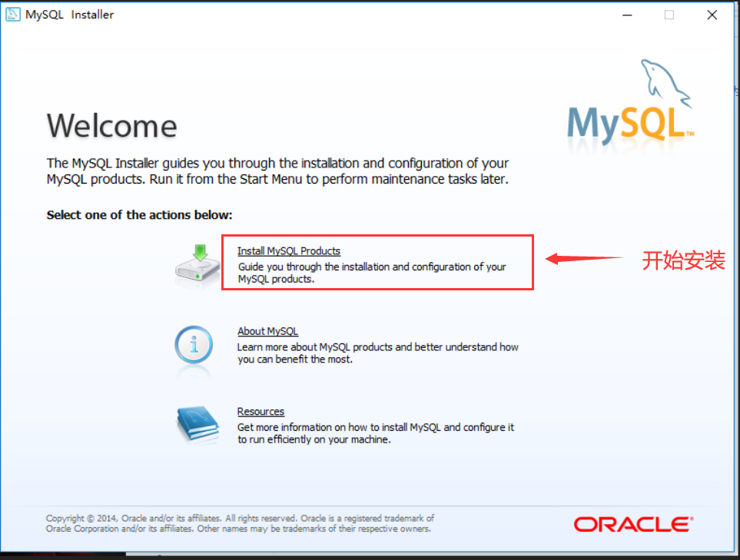Click the 'Learn more about MySQL products' description
The width and height of the screenshot is (740, 560).
[x=377, y=353]
